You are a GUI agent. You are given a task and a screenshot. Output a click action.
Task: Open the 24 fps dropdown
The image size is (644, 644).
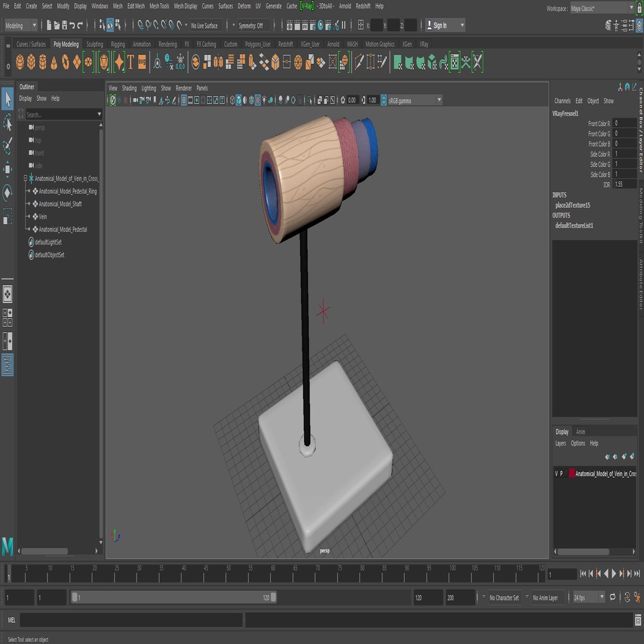(589, 597)
